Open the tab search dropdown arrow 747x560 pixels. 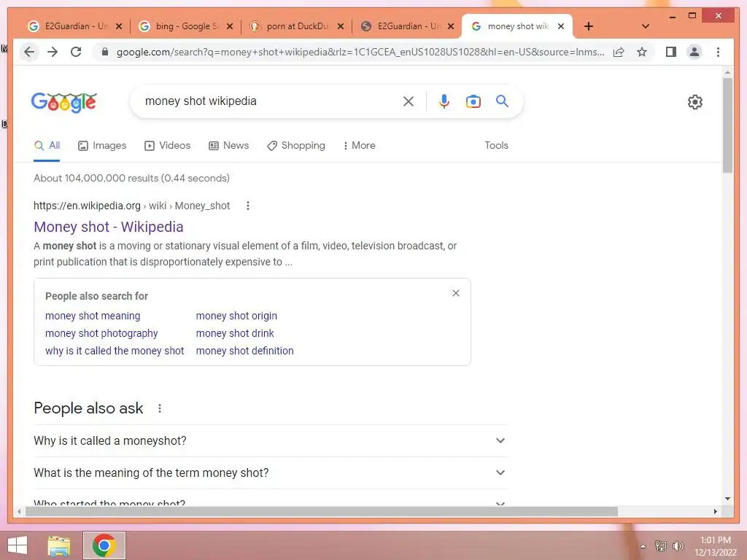(x=646, y=26)
